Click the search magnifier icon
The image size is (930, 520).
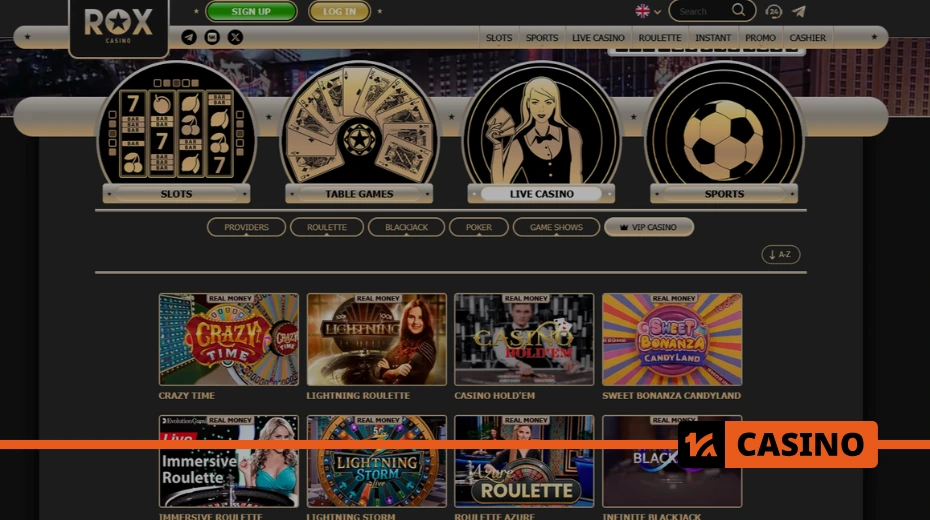738,10
